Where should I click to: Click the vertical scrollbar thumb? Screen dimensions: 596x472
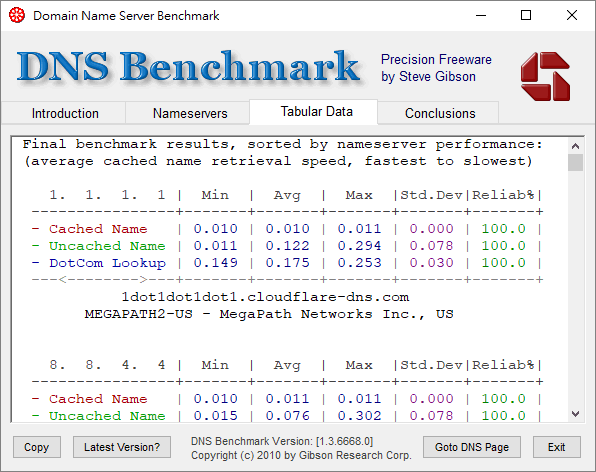[575, 162]
